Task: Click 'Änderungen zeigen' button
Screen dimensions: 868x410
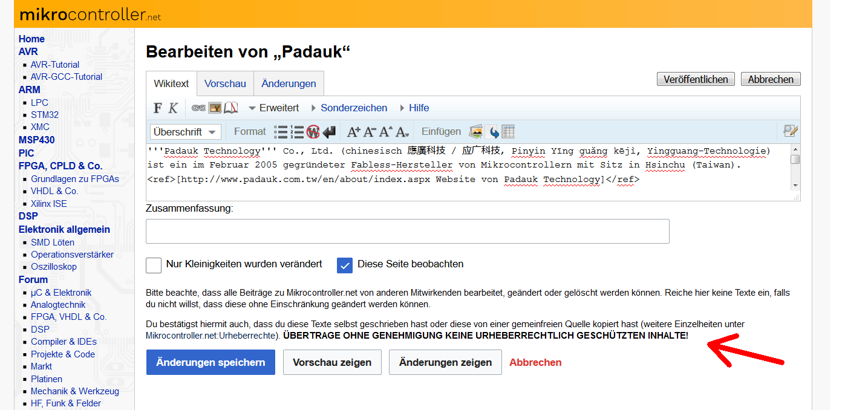Action: tap(445, 362)
